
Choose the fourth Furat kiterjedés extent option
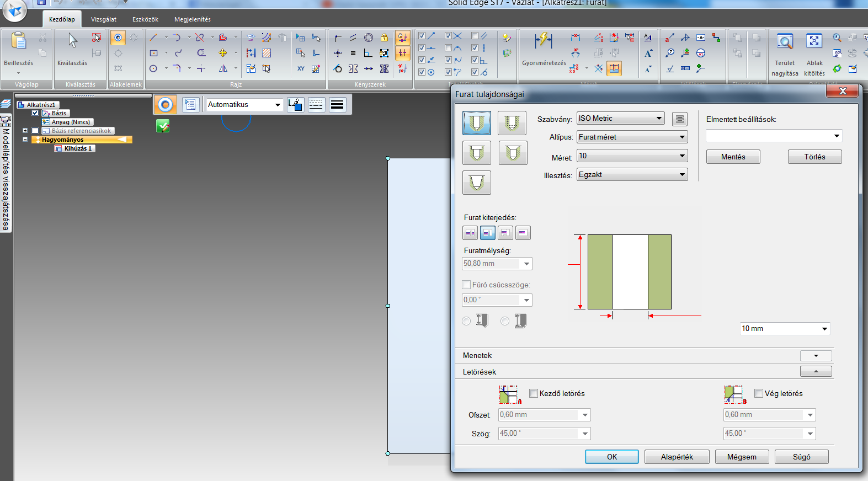523,233
